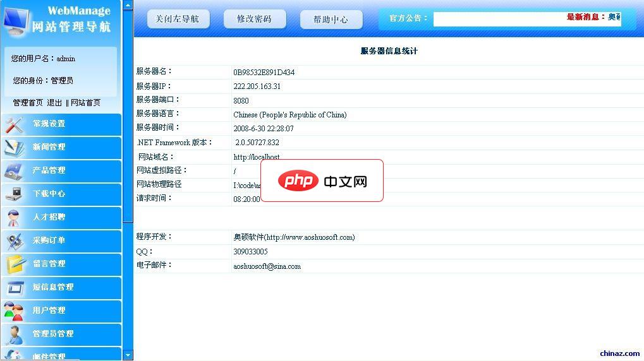Click the sidebar scrollbar up arrow
644x361 pixels.
pyautogui.click(x=128, y=5)
